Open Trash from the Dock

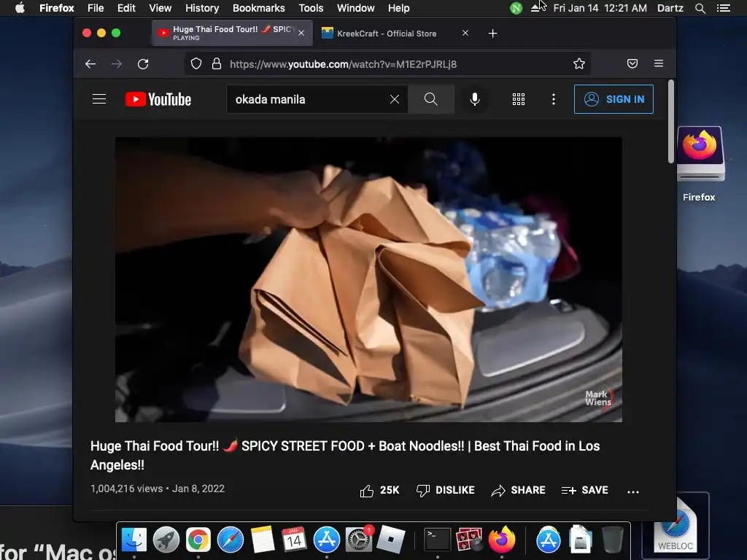613,540
